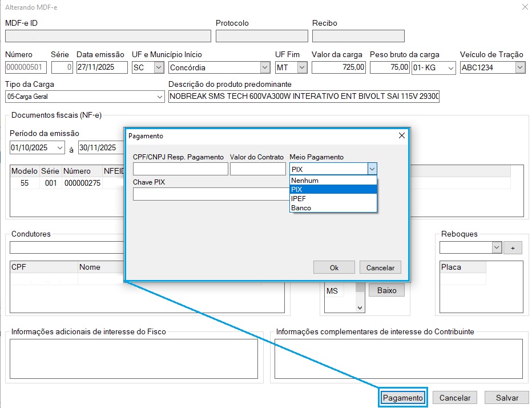This screenshot has width=532, height=408.
Task: Click the Valor do Contrato field
Action: pyautogui.click(x=257, y=169)
